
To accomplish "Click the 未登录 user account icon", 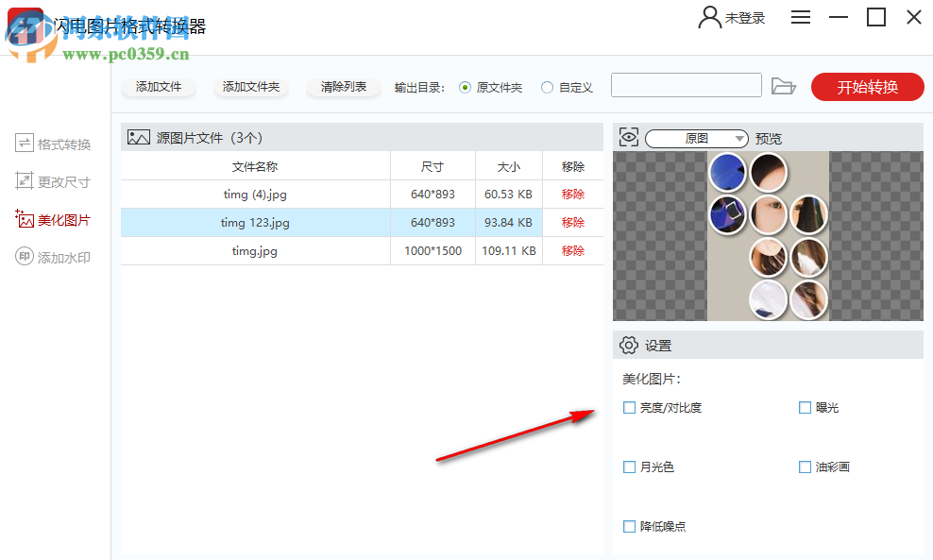I will coord(708,17).
